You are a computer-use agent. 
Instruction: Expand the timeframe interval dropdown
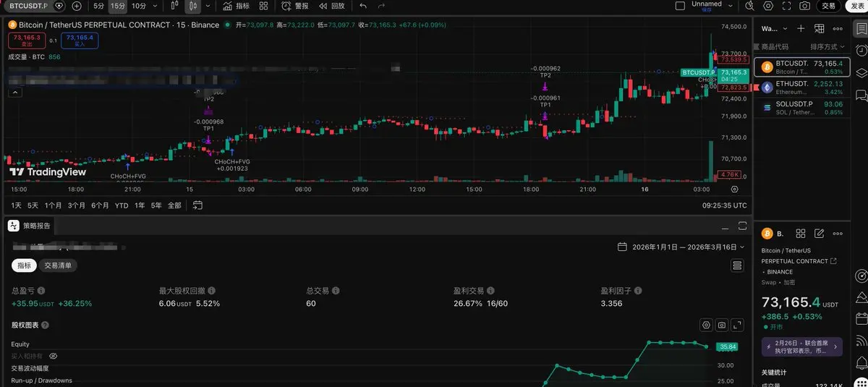[x=156, y=6]
